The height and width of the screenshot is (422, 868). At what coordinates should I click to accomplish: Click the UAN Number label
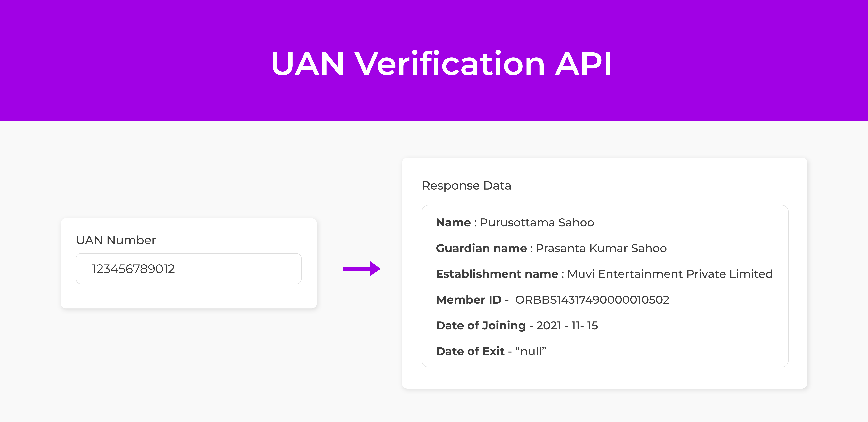tap(116, 240)
